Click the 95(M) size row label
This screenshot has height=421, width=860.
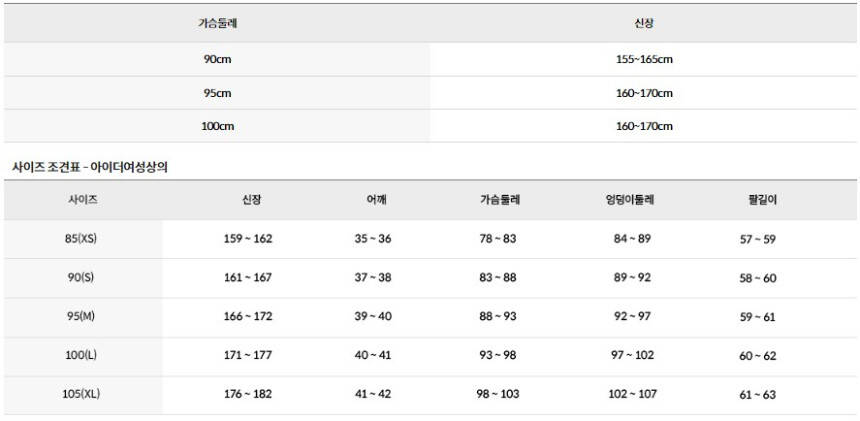(x=82, y=317)
